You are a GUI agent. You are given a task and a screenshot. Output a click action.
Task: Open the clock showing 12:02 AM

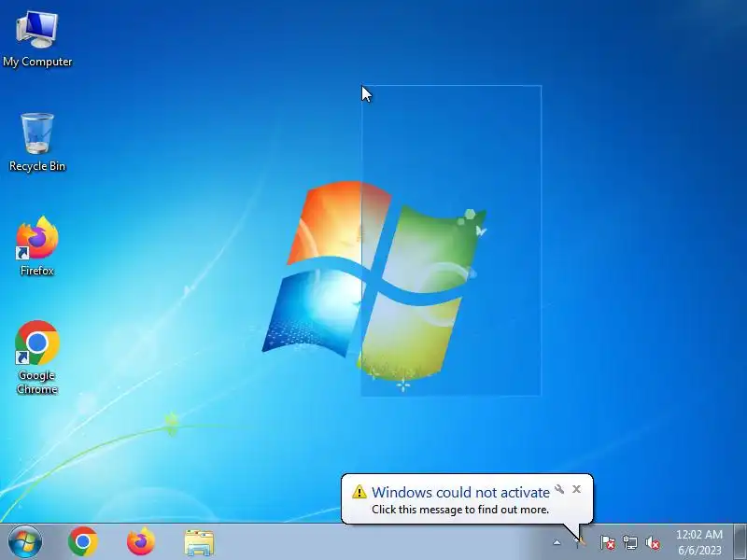[x=699, y=534]
